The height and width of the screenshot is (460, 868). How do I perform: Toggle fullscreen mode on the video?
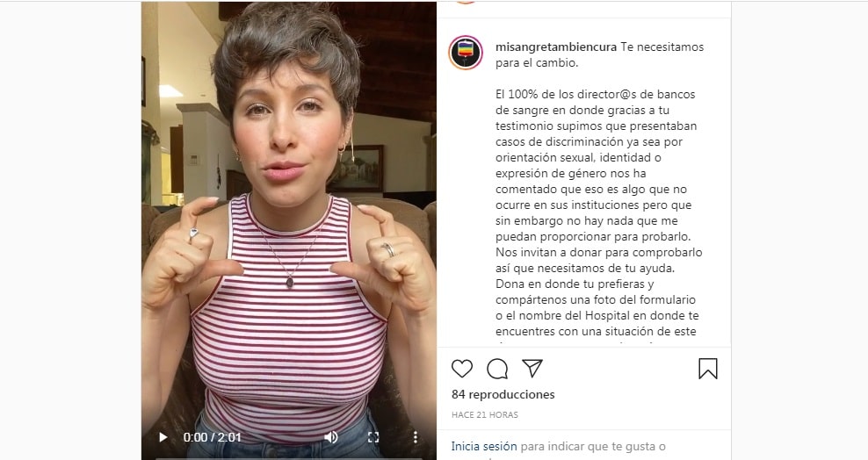pos(373,437)
